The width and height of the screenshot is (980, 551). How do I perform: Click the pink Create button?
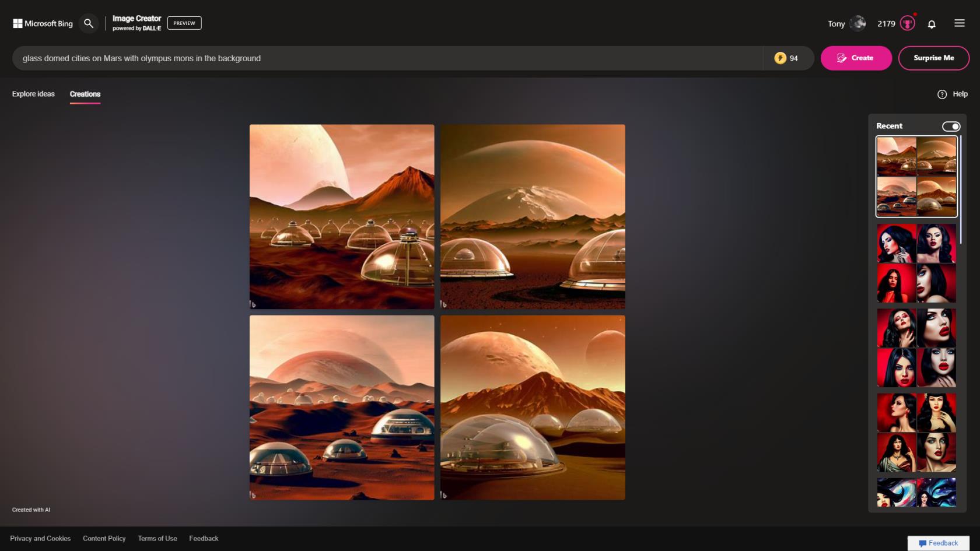[856, 58]
